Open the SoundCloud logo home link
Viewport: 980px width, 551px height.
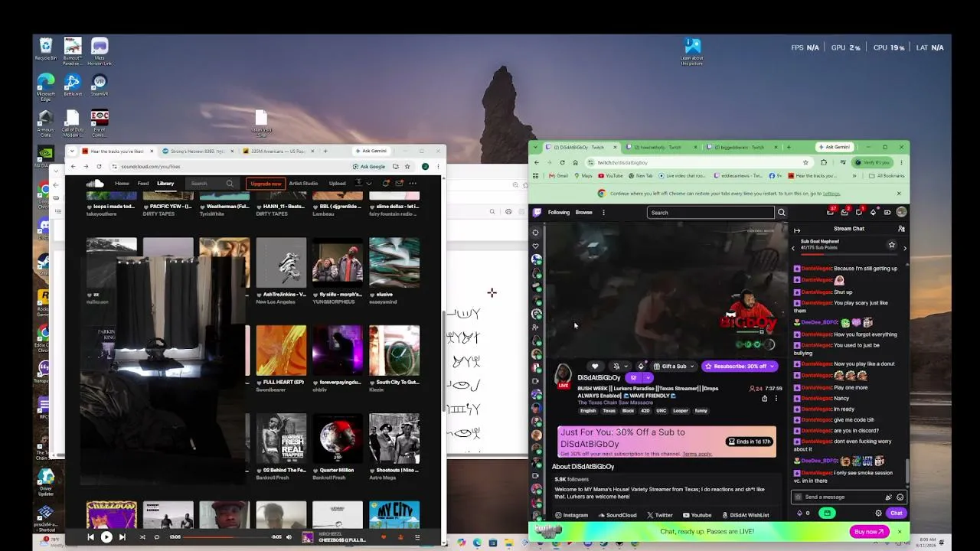click(95, 184)
